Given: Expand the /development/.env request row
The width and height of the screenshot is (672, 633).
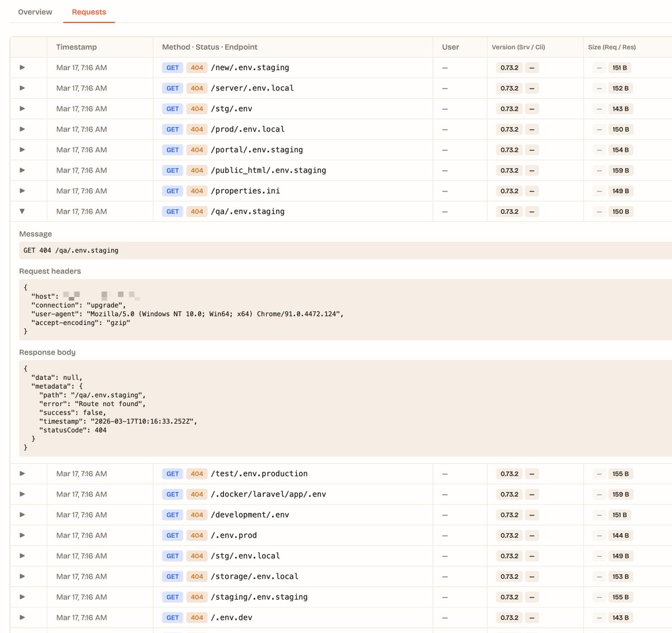Looking at the screenshot, I should [22, 515].
